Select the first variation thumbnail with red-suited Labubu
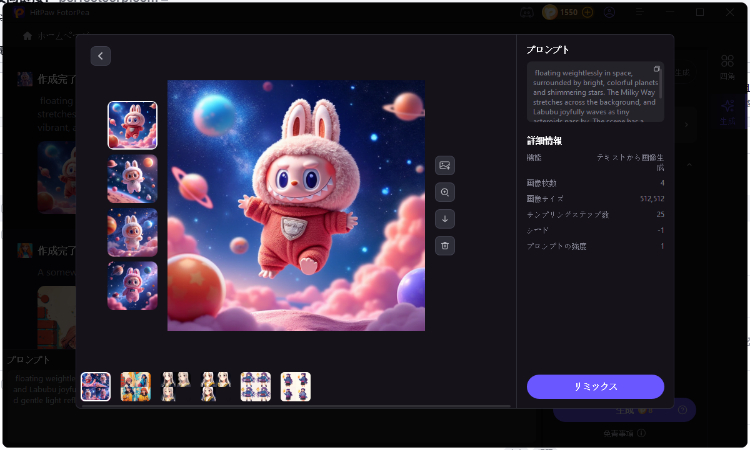 click(x=132, y=125)
